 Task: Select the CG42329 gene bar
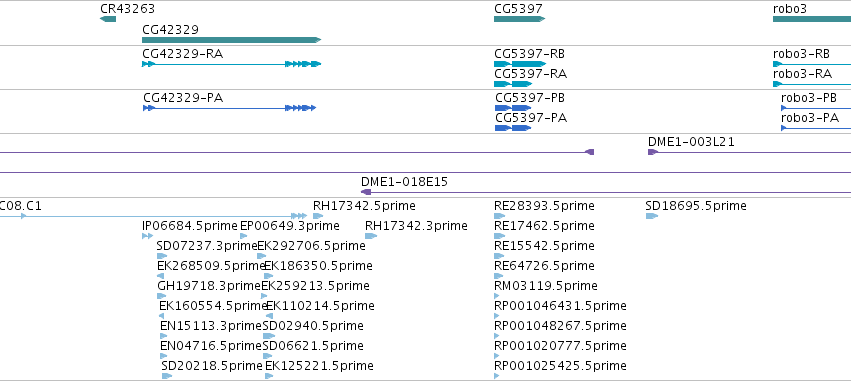(x=232, y=40)
